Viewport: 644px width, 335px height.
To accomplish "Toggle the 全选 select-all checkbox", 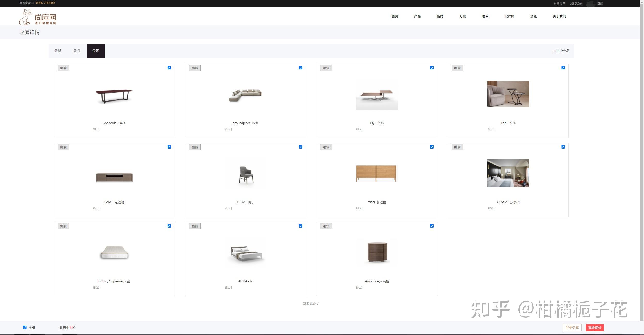I will (25, 327).
